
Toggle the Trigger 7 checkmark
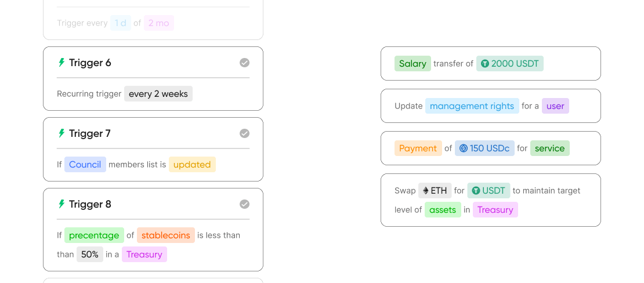point(245,133)
